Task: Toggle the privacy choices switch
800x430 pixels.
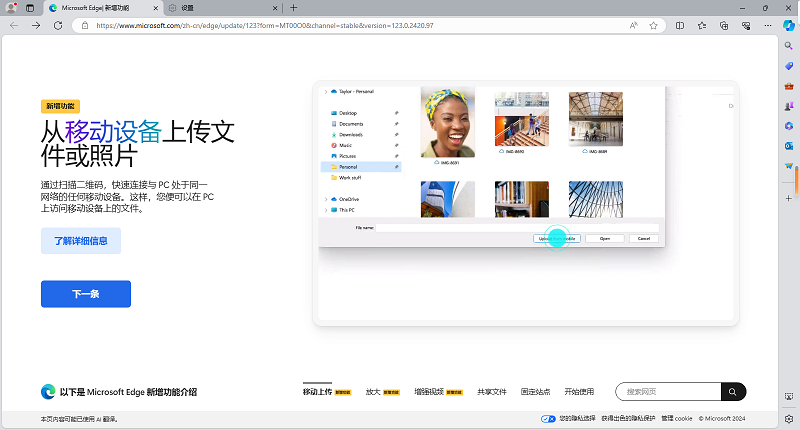Action: click(548, 419)
